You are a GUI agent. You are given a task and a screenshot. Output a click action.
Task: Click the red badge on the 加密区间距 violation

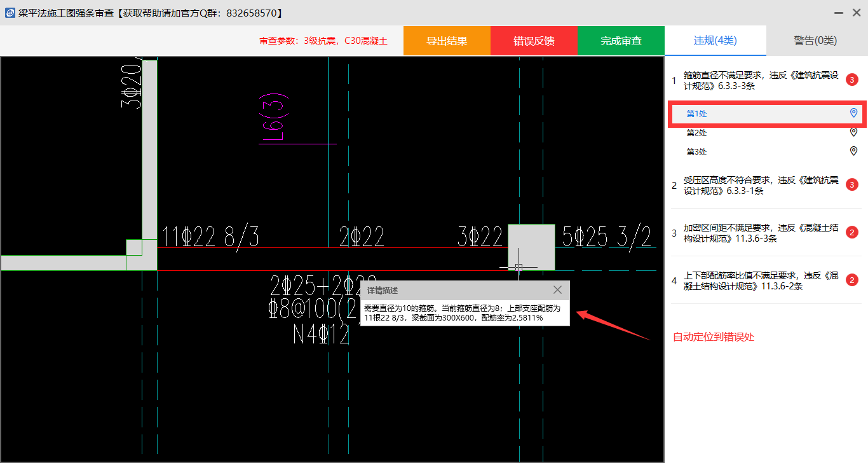(852, 232)
